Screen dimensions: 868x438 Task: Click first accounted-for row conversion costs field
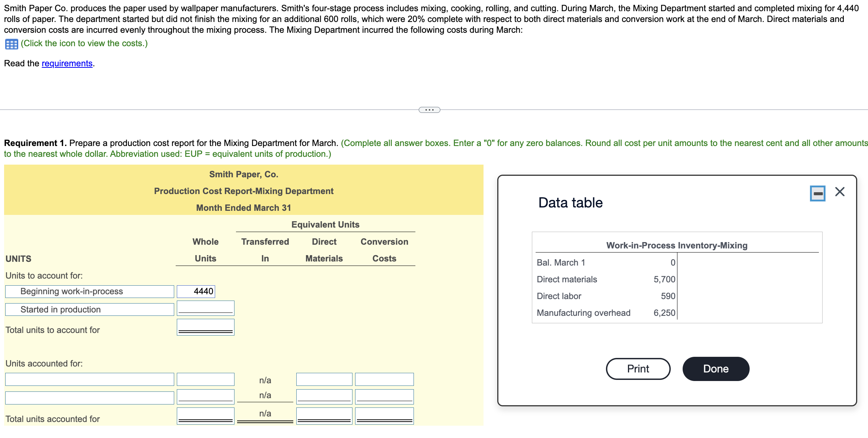click(x=384, y=380)
